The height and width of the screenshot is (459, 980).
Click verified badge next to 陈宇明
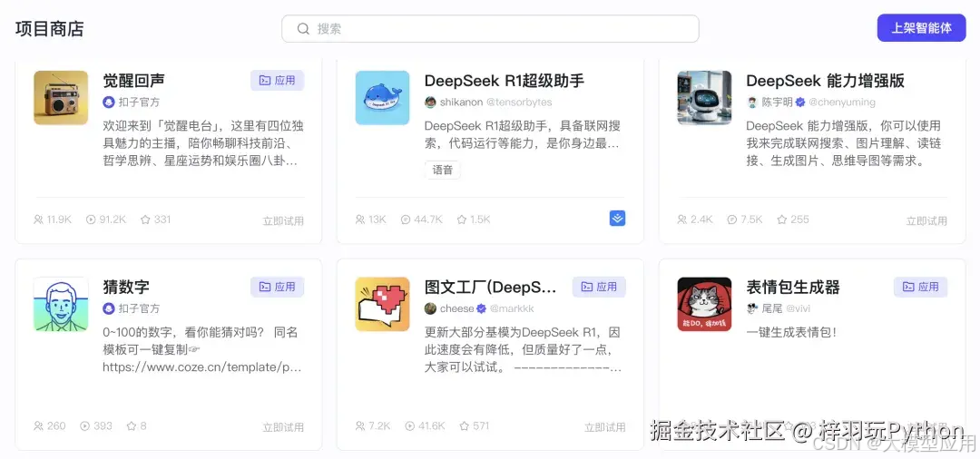tap(800, 102)
